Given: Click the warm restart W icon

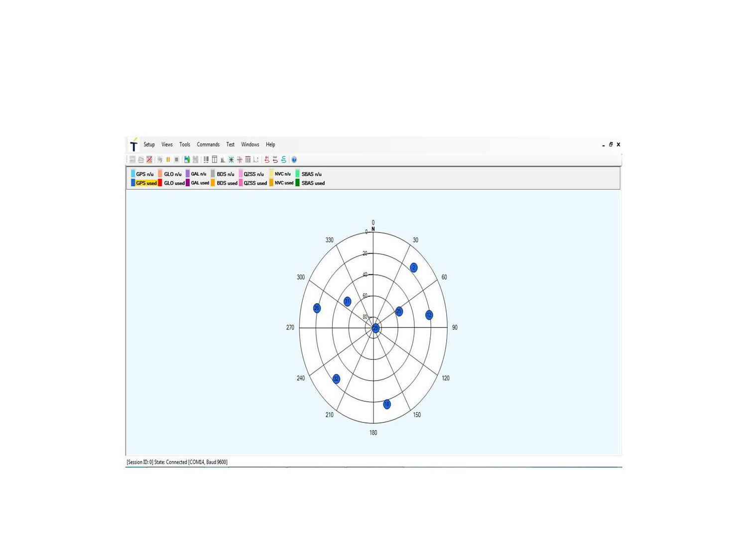Looking at the screenshot, I should [275, 160].
